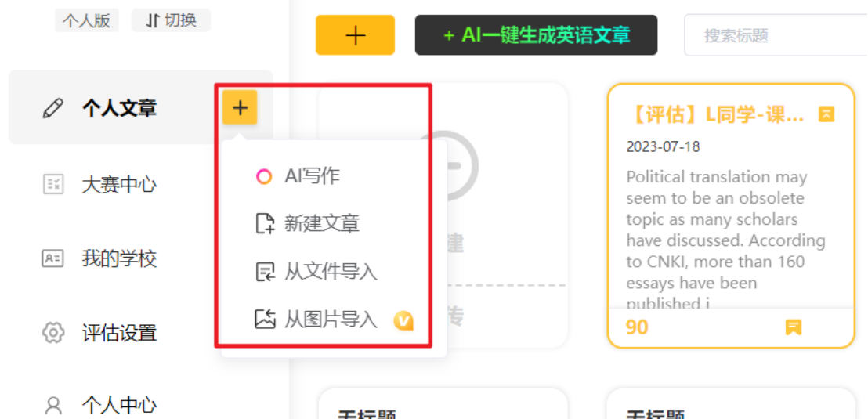Click the AI写作 colorful ring icon

[x=264, y=176]
